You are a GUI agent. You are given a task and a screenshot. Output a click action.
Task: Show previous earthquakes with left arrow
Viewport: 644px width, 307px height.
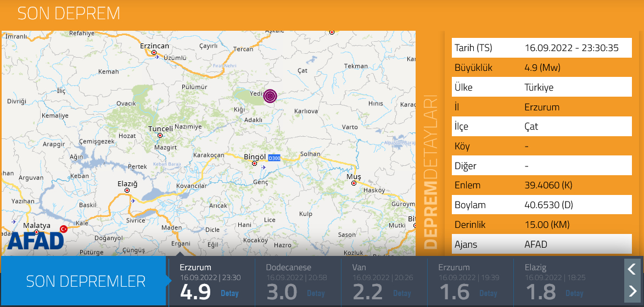[632, 269]
